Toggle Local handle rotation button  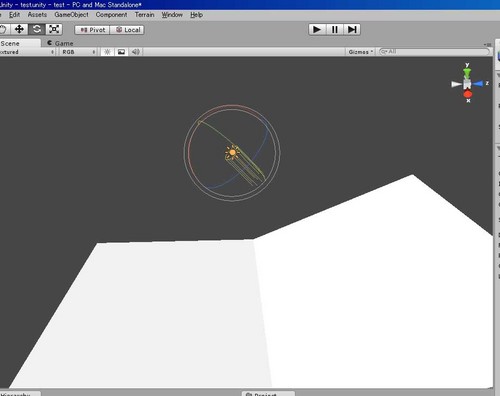click(127, 30)
